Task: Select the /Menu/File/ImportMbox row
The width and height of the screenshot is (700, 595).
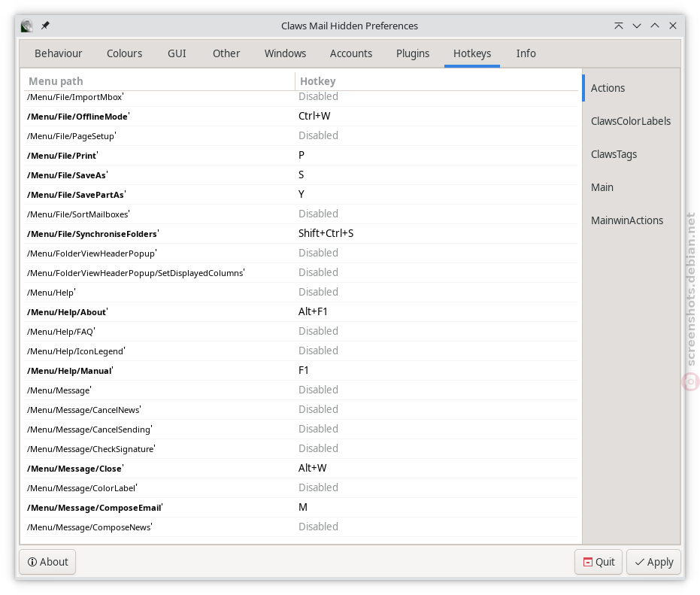Action: pyautogui.click(x=302, y=97)
